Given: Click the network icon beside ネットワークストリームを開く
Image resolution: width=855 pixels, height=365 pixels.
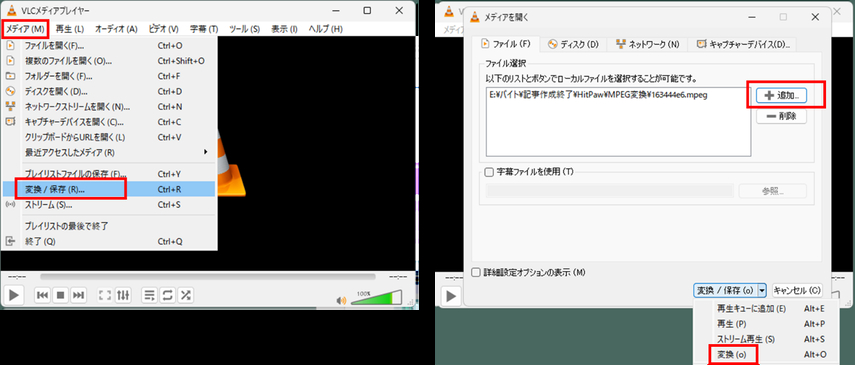Looking at the screenshot, I should click(x=10, y=106).
